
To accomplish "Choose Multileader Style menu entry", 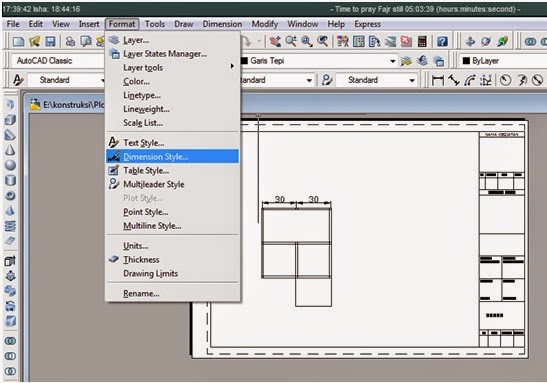I will 172,184.
